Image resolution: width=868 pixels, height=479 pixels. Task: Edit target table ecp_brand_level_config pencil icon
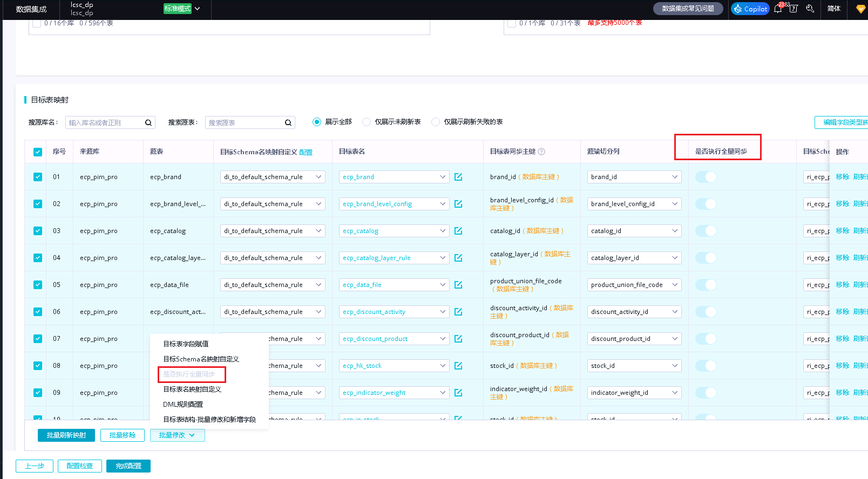click(x=458, y=204)
